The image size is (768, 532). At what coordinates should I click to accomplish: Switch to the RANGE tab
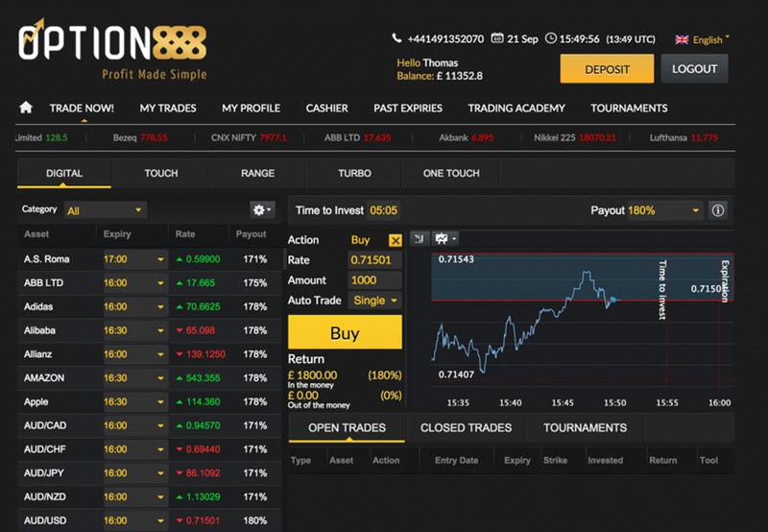(x=257, y=174)
